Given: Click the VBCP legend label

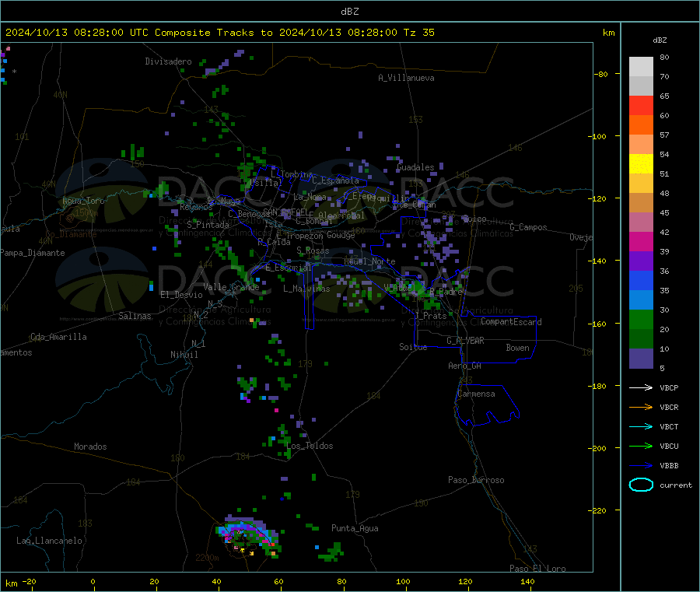Looking at the screenshot, I should pos(669,388).
